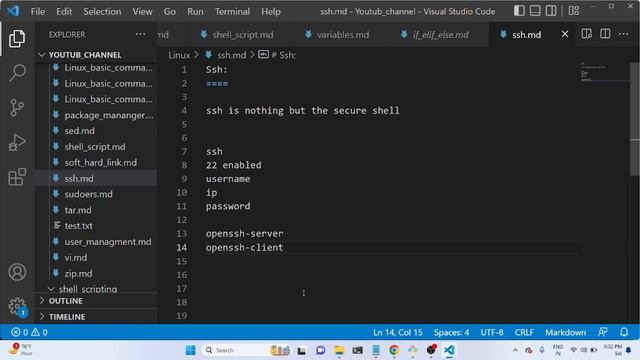Open preview to the side for ssh.md
This screenshot has width=640, height=360.
tap(587, 34)
